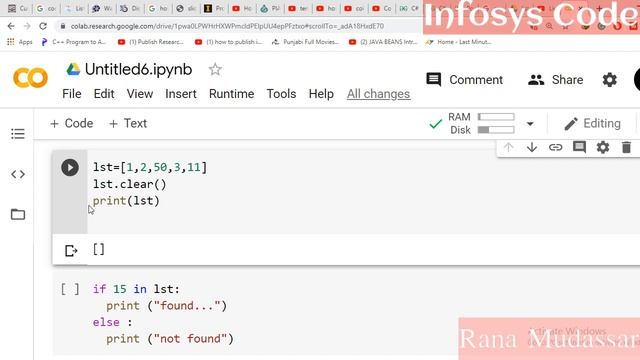This screenshot has height=360, width=640.
Task: Open the Edit menu
Action: point(104,94)
